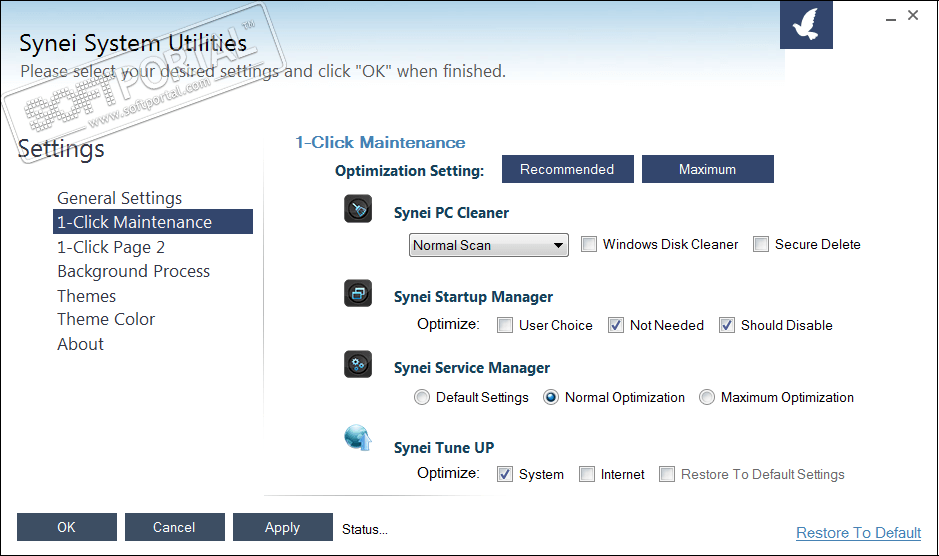Click the Synei Tune UP heading
939x556 pixels.
(x=444, y=448)
